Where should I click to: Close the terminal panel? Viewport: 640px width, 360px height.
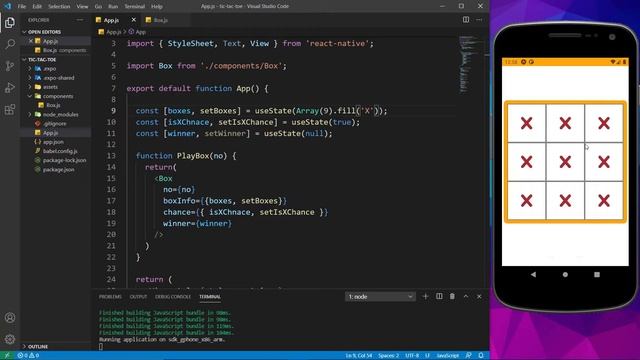click(479, 296)
